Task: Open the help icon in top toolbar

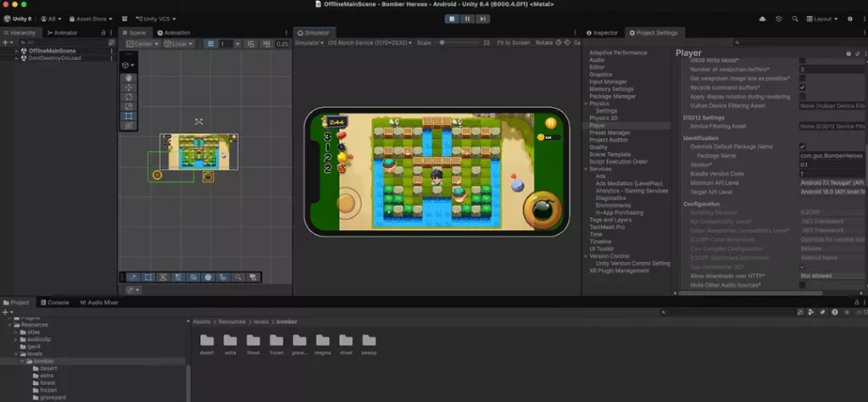Action: tap(849, 19)
